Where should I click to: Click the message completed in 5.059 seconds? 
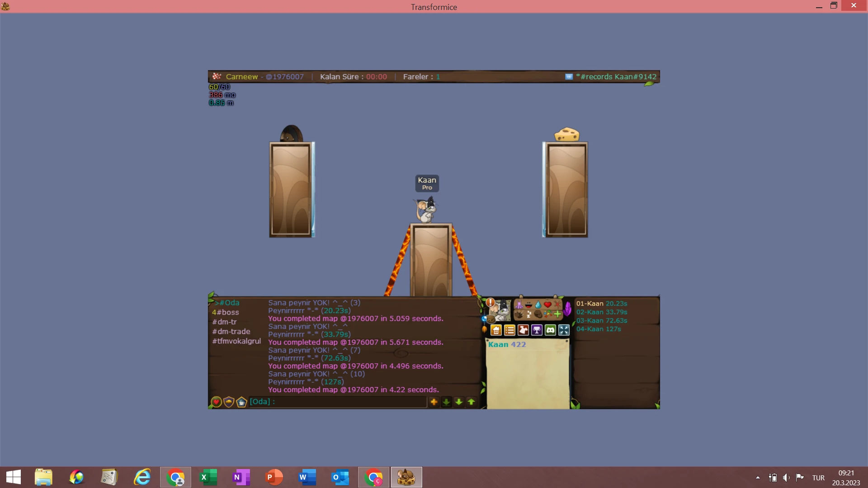(x=356, y=319)
